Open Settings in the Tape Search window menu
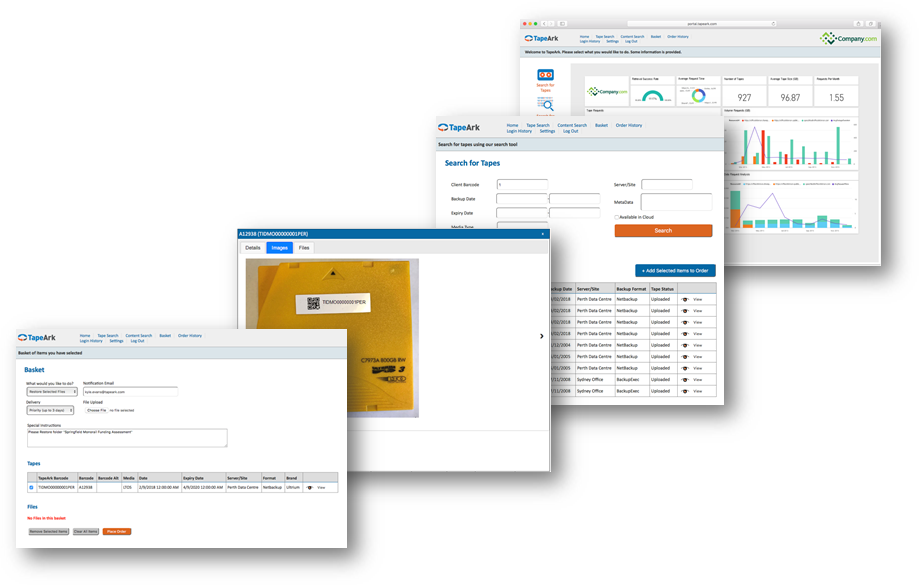This screenshot has height=585, width=920. tap(547, 131)
